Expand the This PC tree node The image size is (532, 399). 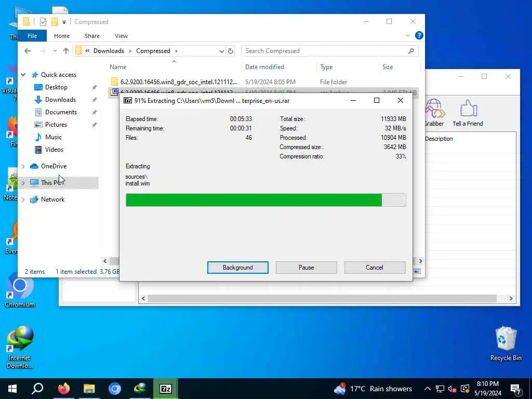coord(23,183)
